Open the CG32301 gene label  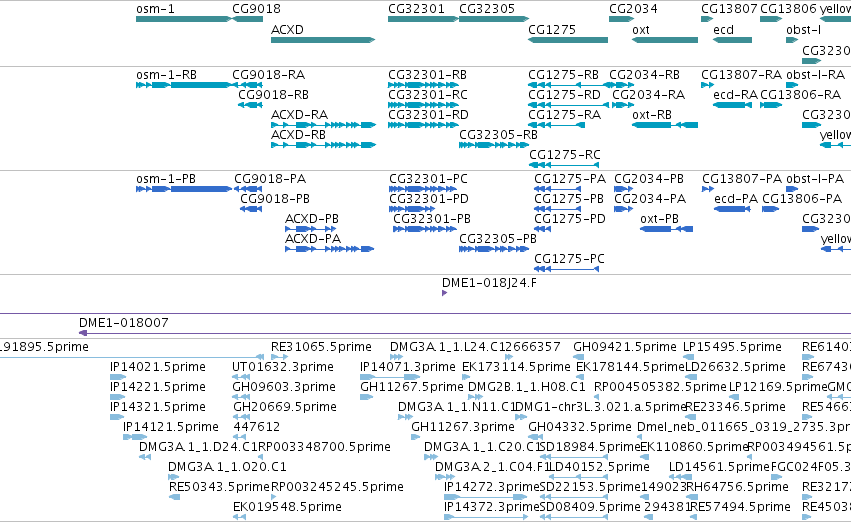point(416,9)
